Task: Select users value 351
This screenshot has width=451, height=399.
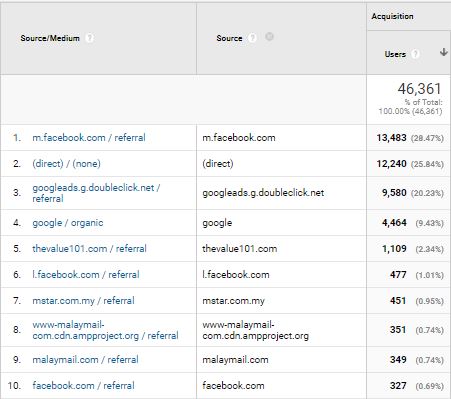Action: [x=398, y=330]
